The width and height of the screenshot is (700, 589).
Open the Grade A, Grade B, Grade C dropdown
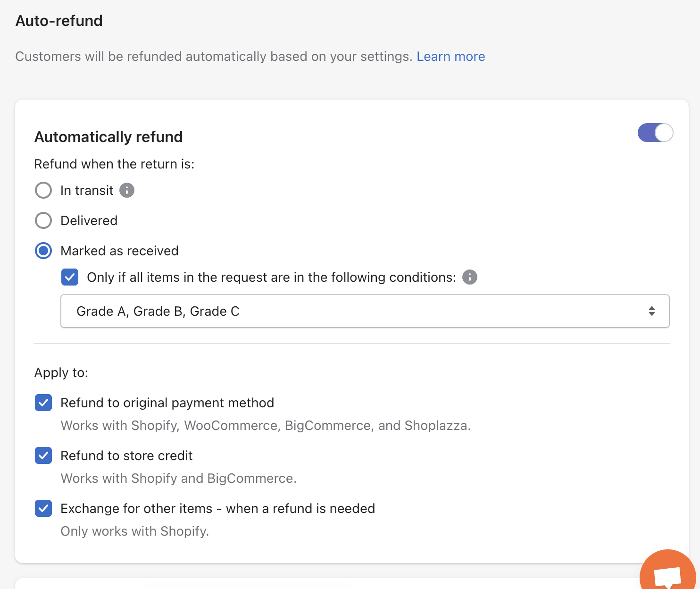(364, 311)
